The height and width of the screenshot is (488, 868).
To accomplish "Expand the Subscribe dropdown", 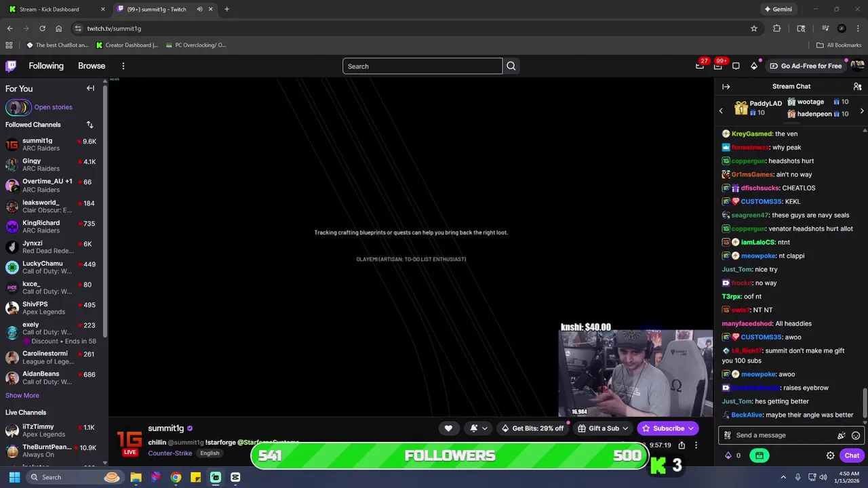I will coord(690,428).
